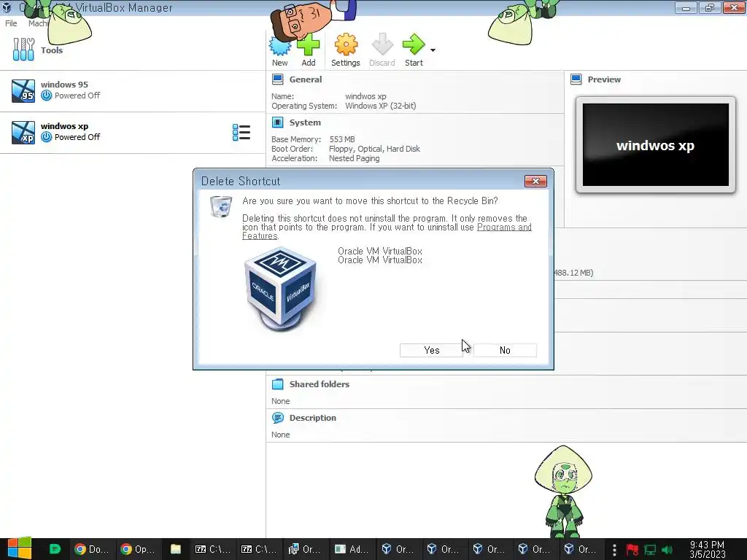Screen dimensions: 747x560
Task: Restore down the VirtualBox Manager window
Action: coord(709,7)
